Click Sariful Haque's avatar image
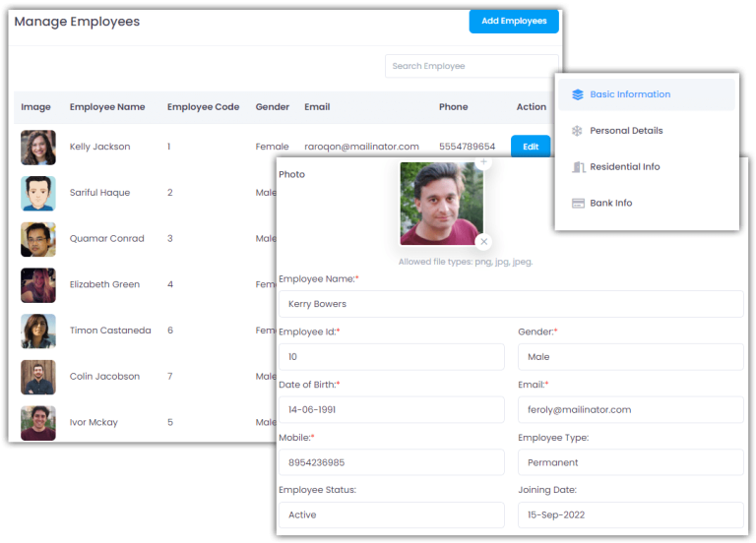 [x=38, y=193]
